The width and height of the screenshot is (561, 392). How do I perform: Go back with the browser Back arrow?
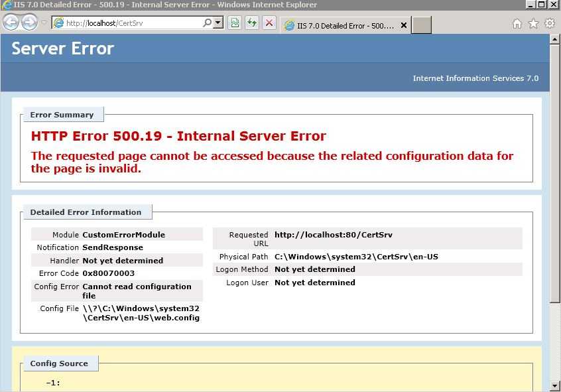(11, 23)
